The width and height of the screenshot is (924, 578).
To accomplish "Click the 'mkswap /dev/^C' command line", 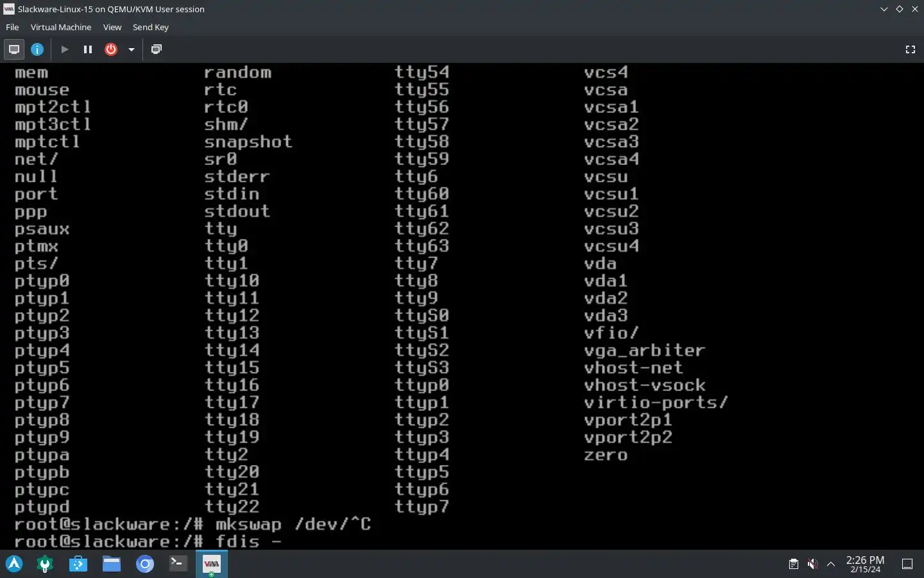I will coord(293,524).
